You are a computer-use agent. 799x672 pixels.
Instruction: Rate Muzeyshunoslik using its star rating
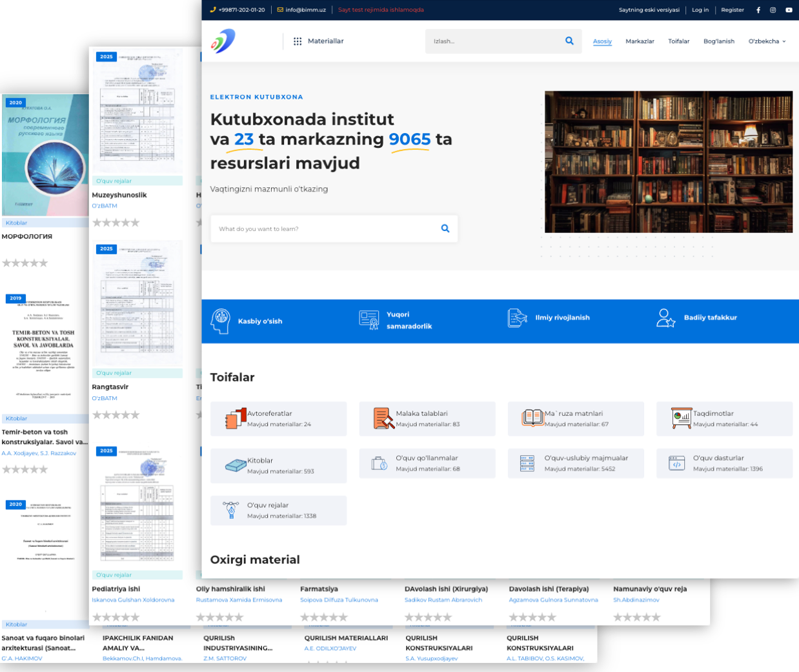(116, 223)
